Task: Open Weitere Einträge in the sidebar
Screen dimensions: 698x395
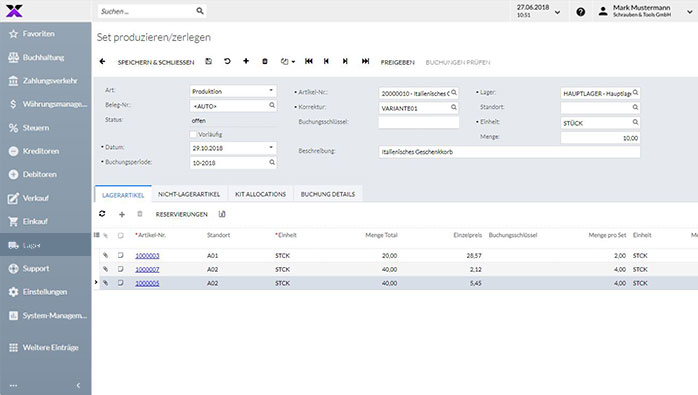Action: coord(45,347)
